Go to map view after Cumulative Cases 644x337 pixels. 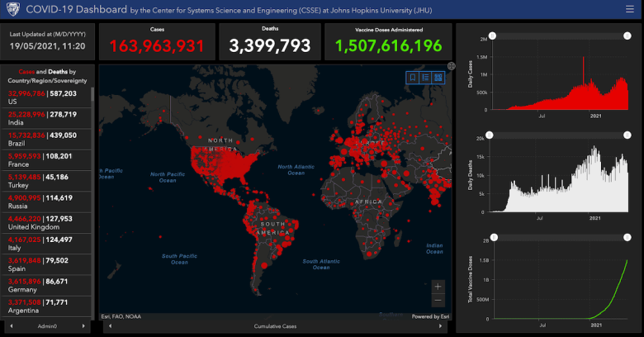440,326
